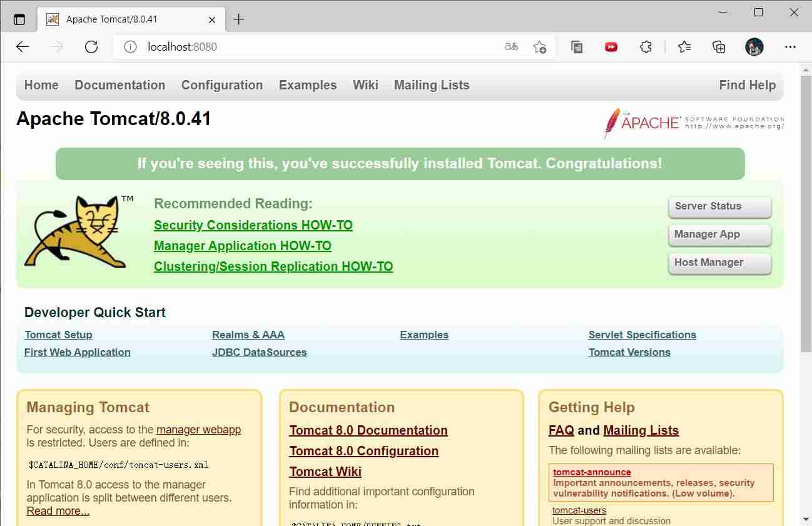Screen dimensions: 812x526
Task: Open the Collections icon
Action: pos(719,47)
